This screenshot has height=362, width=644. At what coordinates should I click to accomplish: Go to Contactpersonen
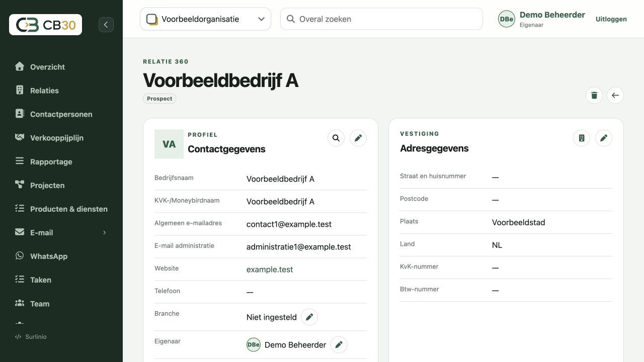pyautogui.click(x=61, y=114)
